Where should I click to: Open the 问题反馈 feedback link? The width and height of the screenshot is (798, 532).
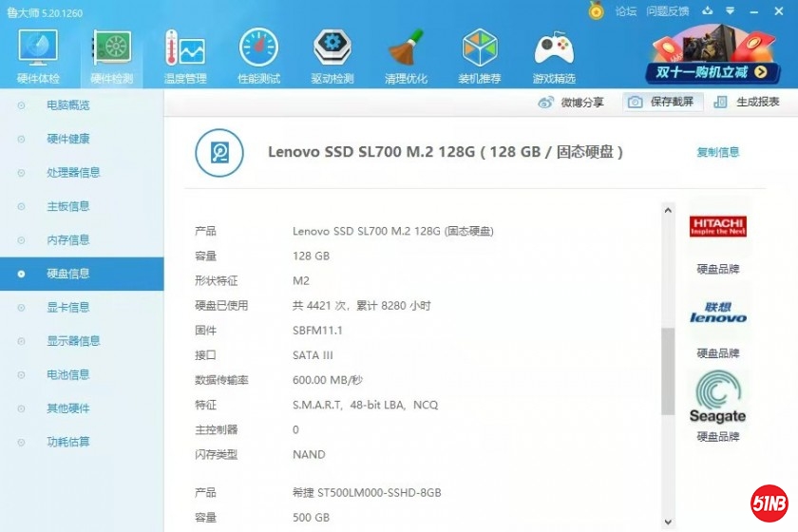click(x=667, y=11)
